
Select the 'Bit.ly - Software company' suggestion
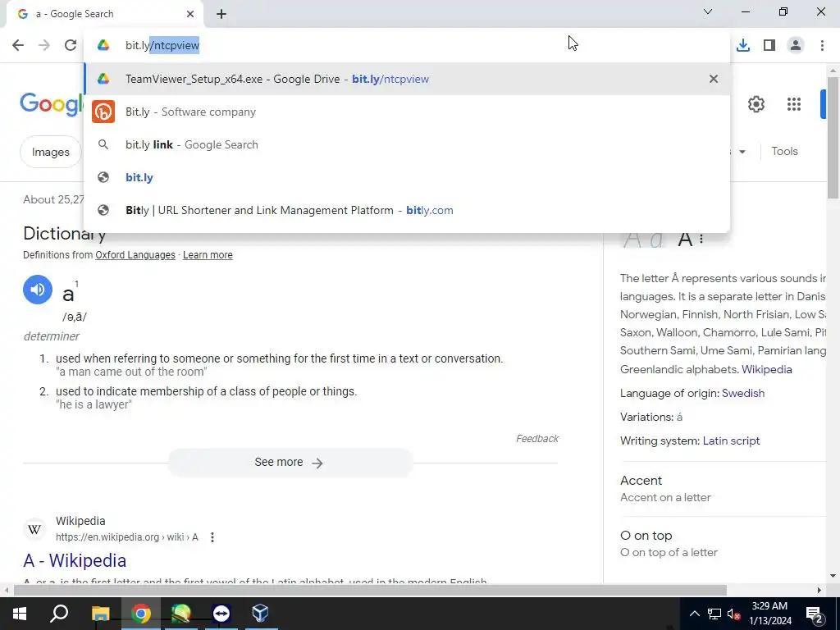407,112
